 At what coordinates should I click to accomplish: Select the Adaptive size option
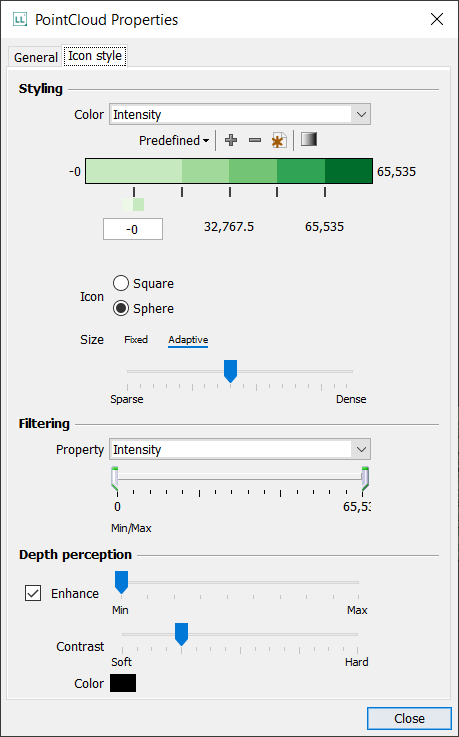188,339
